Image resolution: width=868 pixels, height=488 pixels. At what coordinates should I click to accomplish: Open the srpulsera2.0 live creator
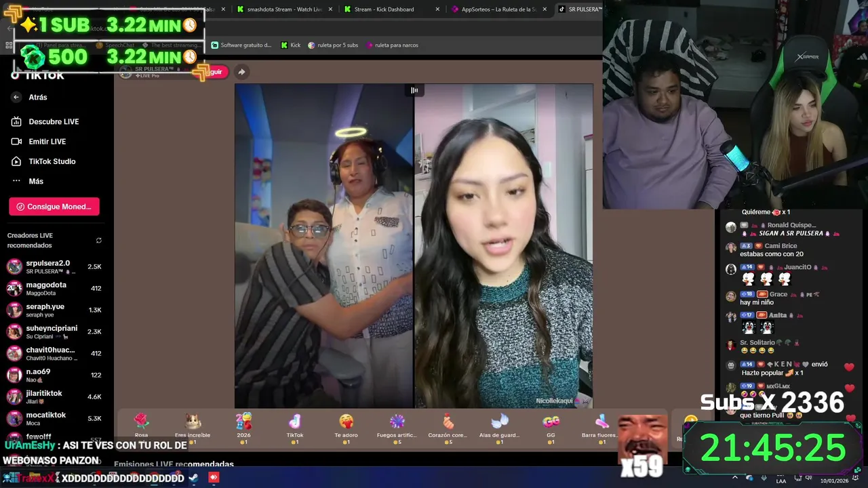[54, 266]
